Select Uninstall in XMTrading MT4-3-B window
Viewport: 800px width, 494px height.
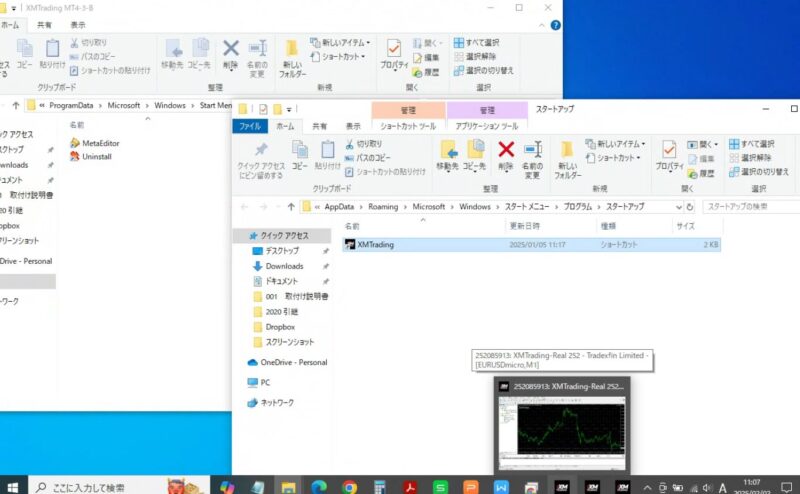(x=91, y=157)
